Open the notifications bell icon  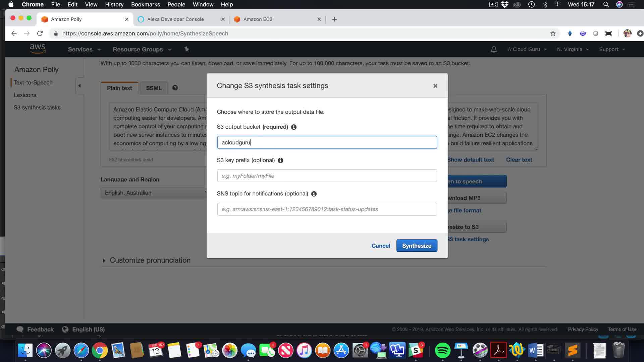coord(493,49)
